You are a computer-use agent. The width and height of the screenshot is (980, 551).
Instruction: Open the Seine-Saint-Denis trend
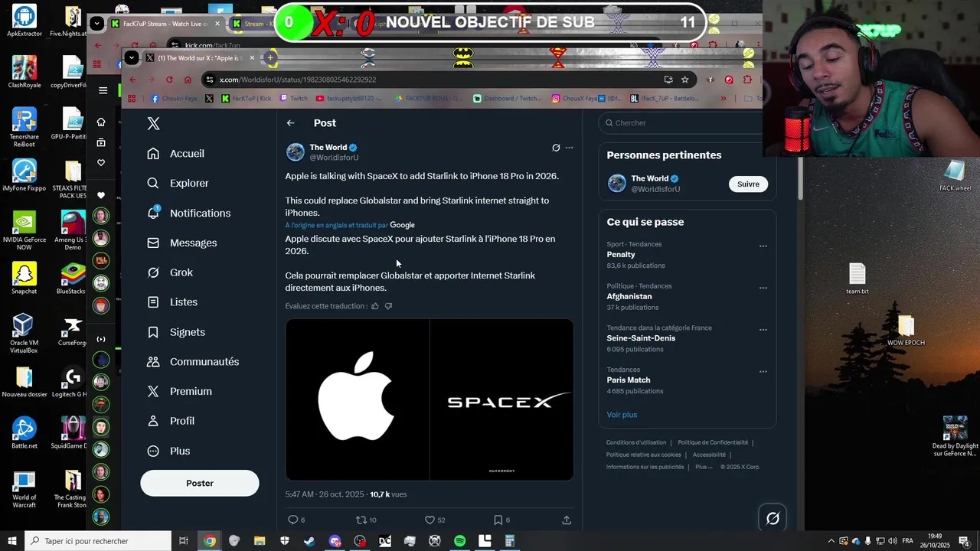click(x=641, y=338)
